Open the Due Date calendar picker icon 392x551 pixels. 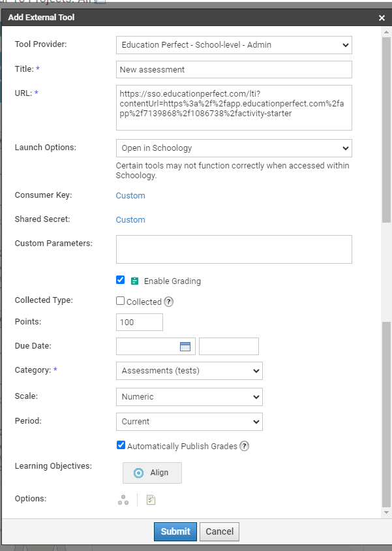[x=185, y=347]
